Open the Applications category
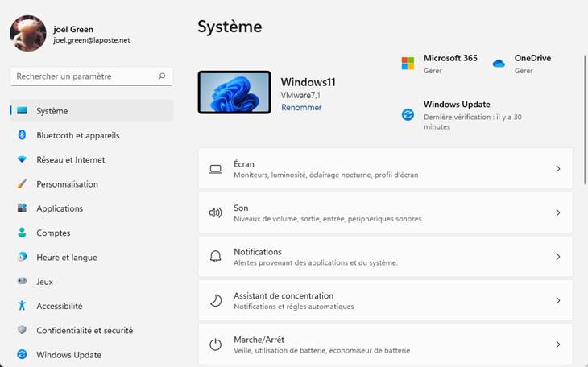 pos(92,208)
